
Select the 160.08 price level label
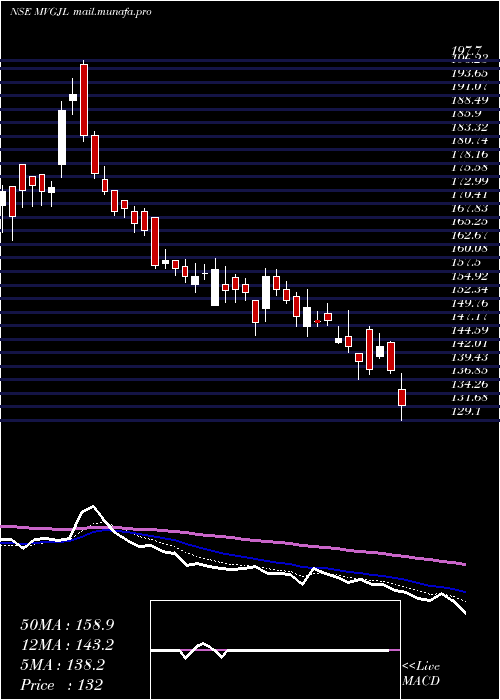[469, 249]
